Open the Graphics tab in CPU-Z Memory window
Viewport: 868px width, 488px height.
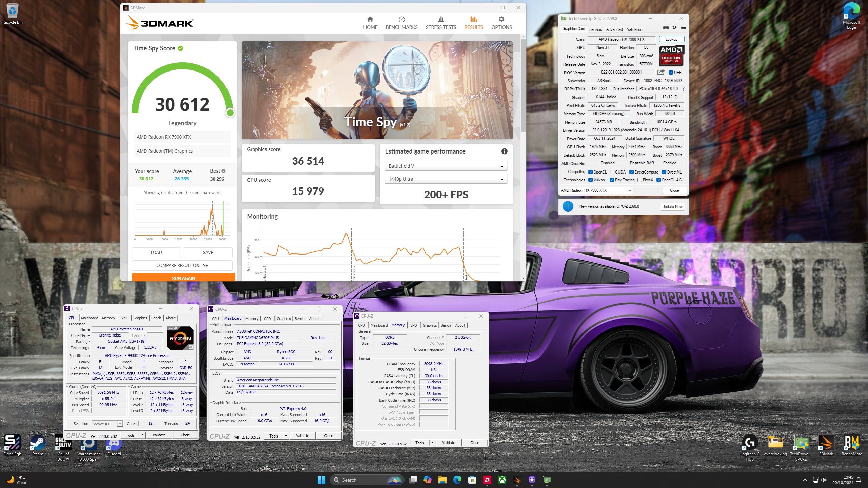point(430,325)
